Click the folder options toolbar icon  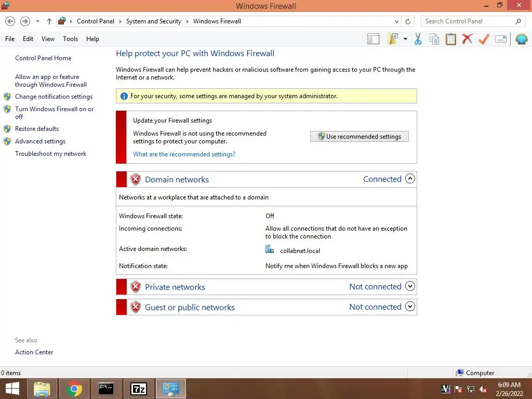[393, 39]
